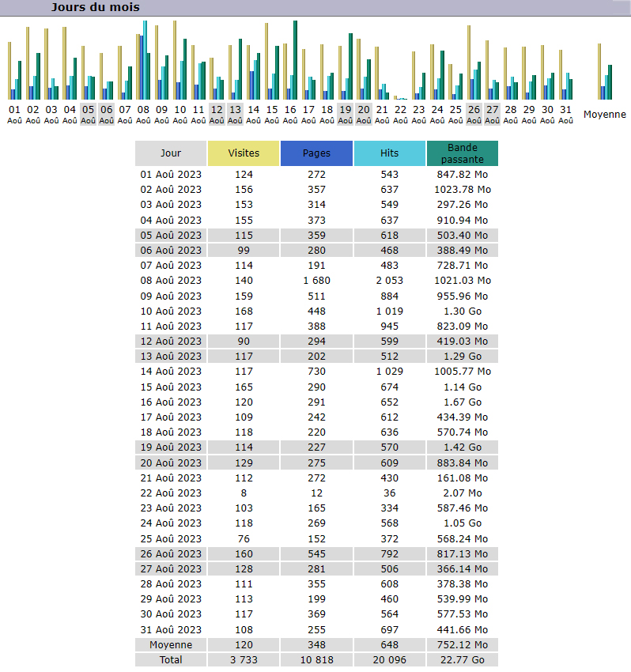Click bandwidth value "161.08 Mo"
The width and height of the screenshot is (631, 672).
[463, 478]
